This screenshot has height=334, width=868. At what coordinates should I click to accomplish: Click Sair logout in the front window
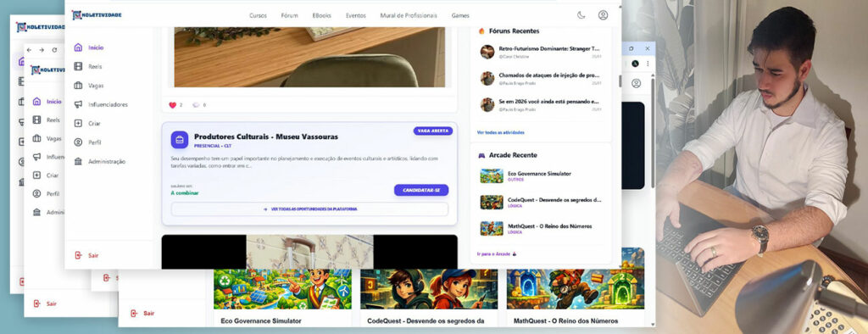[86, 255]
